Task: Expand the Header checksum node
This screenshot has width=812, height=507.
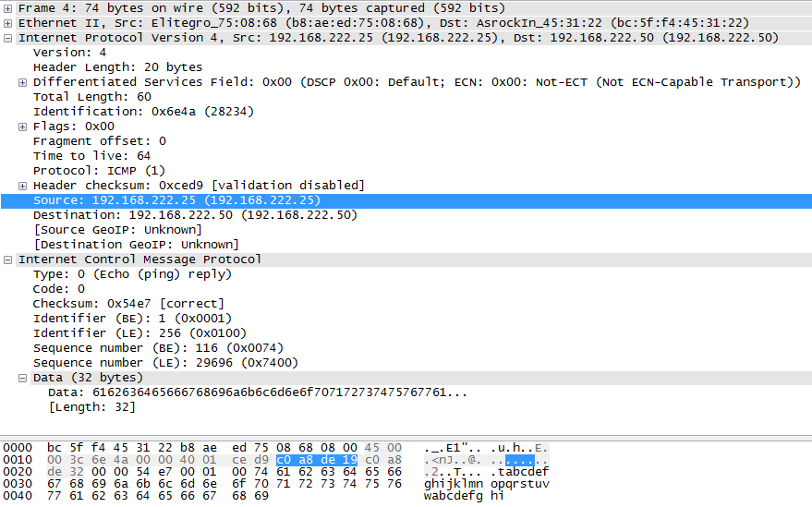Action: pos(22,186)
